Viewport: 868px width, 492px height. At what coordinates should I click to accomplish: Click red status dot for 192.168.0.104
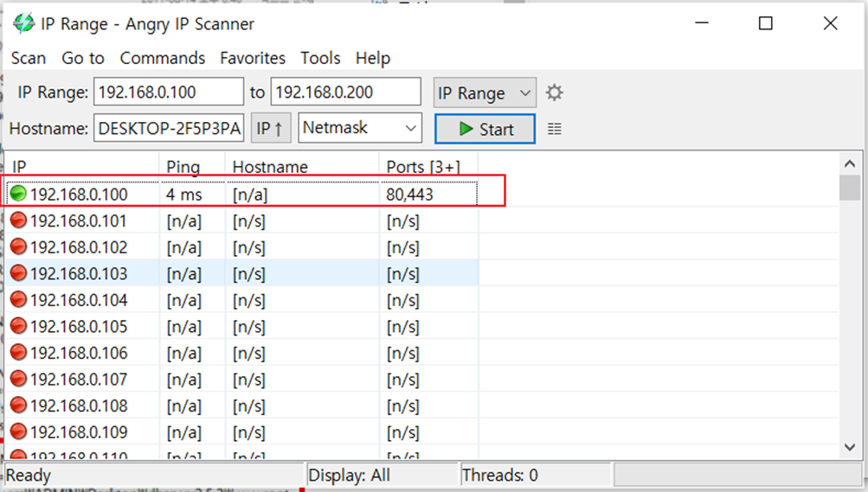[x=18, y=299]
